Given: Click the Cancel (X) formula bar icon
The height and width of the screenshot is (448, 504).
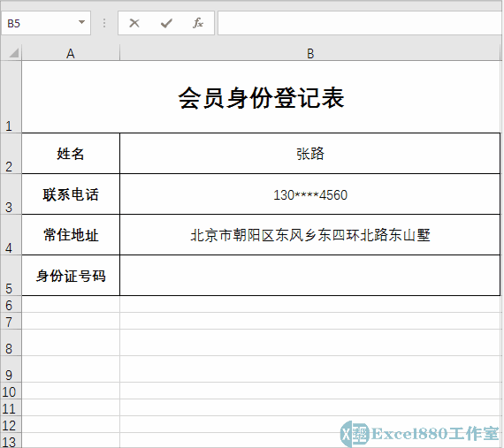Looking at the screenshot, I should click(134, 23).
